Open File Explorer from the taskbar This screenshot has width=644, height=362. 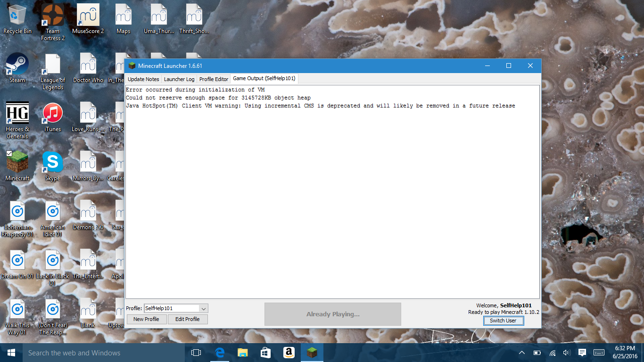pyautogui.click(x=242, y=353)
